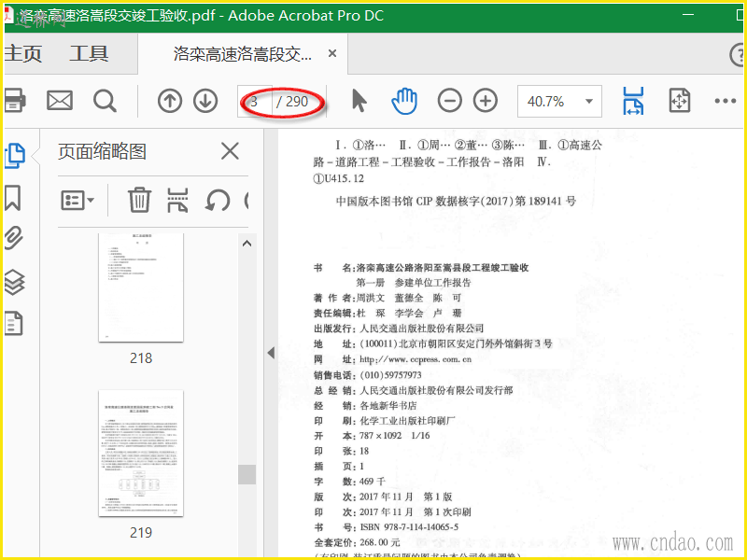This screenshot has width=747, height=560.
Task: Close the document tab
Action: 332,53
